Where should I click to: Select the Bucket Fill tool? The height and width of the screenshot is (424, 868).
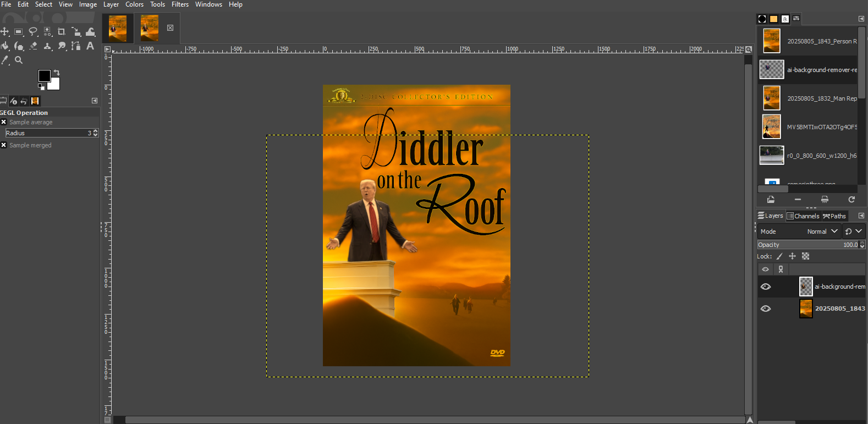point(5,46)
